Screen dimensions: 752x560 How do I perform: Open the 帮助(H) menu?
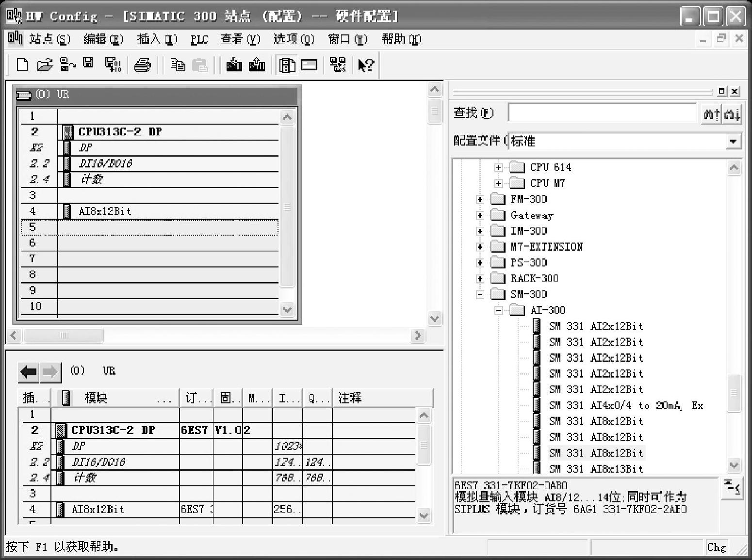[401, 39]
